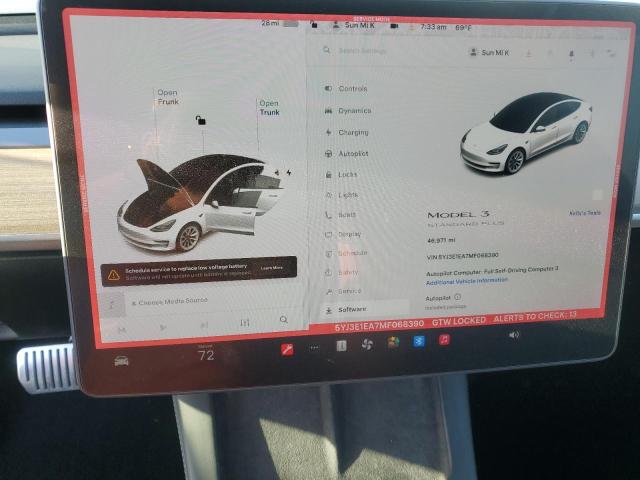The height and width of the screenshot is (480, 640).
Task: Tap the media equalizer icon
Action: coord(244,323)
